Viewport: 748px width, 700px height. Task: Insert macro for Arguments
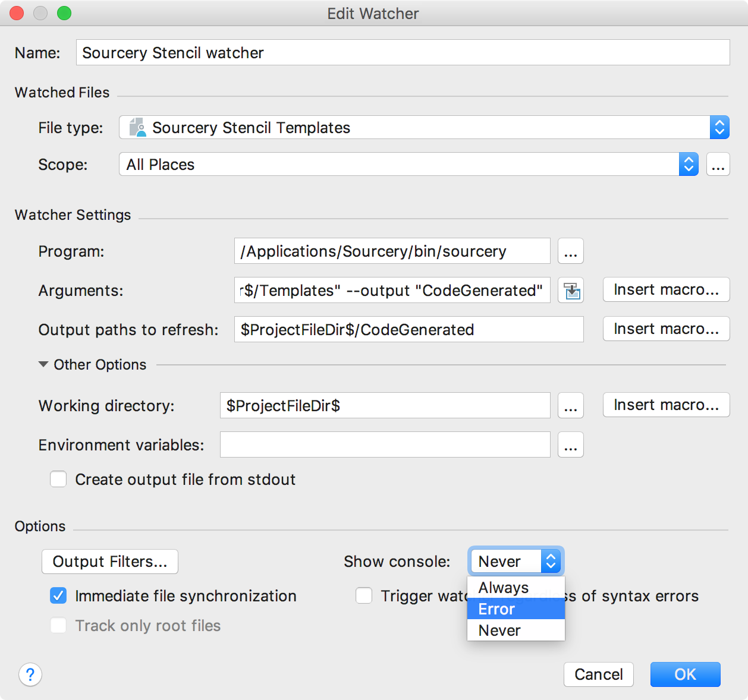point(666,289)
